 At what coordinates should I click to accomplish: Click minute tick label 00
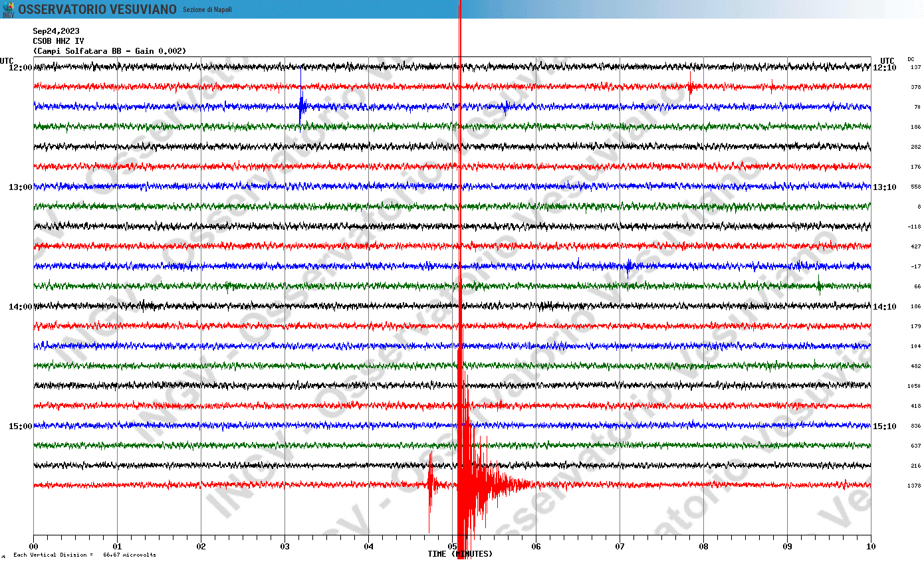33,547
